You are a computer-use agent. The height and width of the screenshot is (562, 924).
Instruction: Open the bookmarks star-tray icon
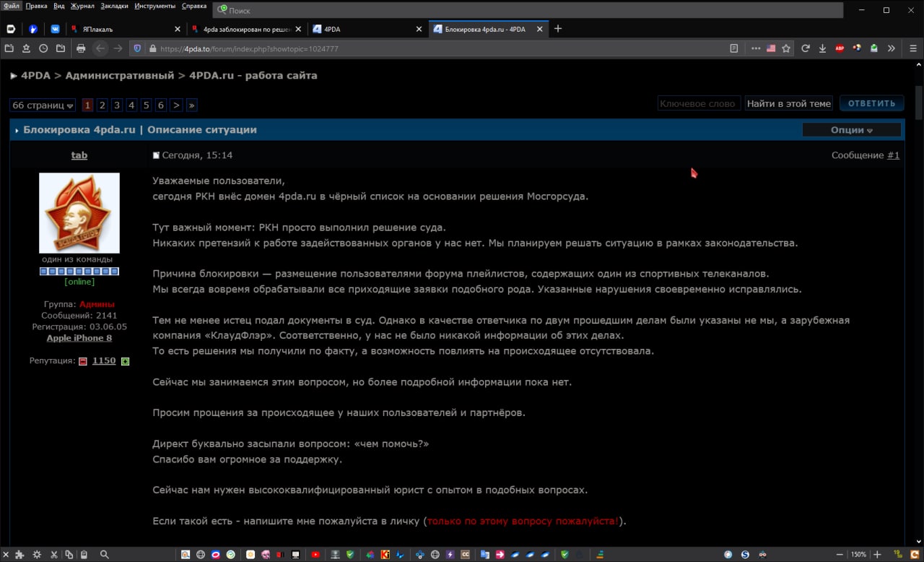pos(26,48)
